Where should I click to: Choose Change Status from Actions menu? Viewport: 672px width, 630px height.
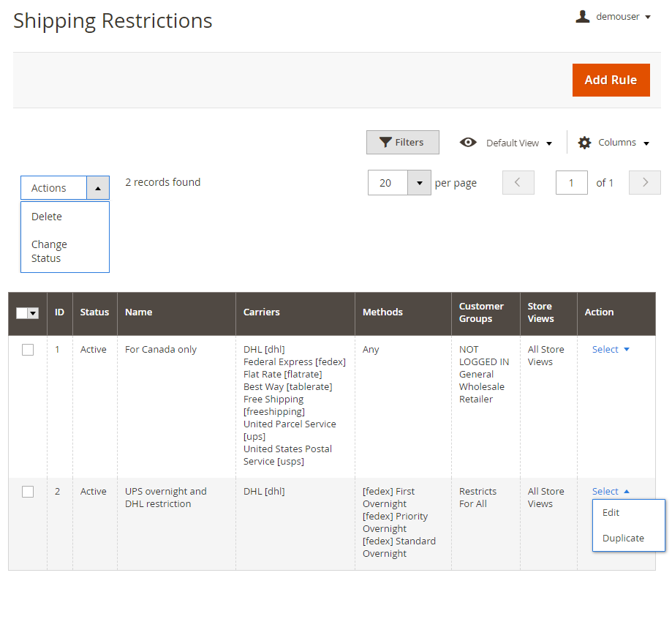pyautogui.click(x=49, y=251)
